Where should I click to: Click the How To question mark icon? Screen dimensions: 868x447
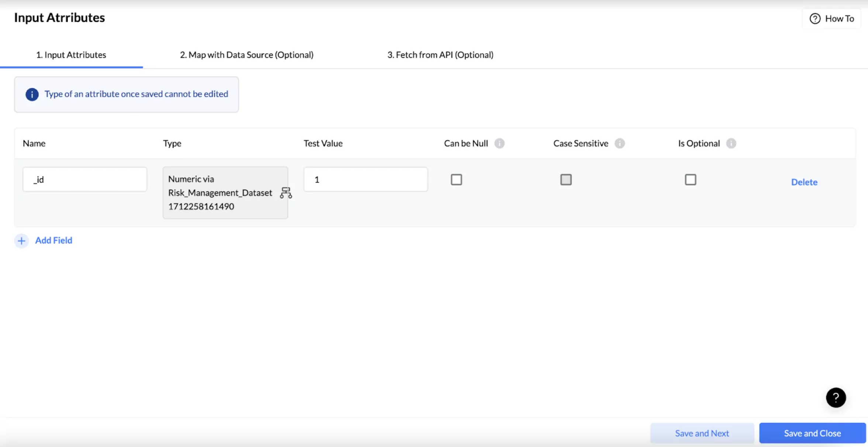pos(815,18)
